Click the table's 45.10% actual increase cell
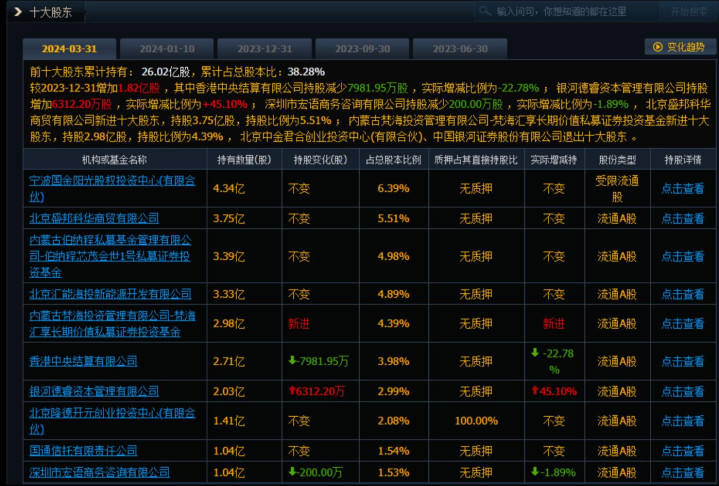The width and height of the screenshot is (719, 486). (554, 391)
